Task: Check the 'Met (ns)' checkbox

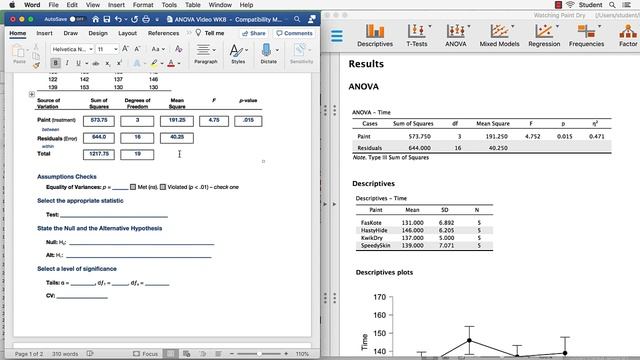Action: [133, 187]
